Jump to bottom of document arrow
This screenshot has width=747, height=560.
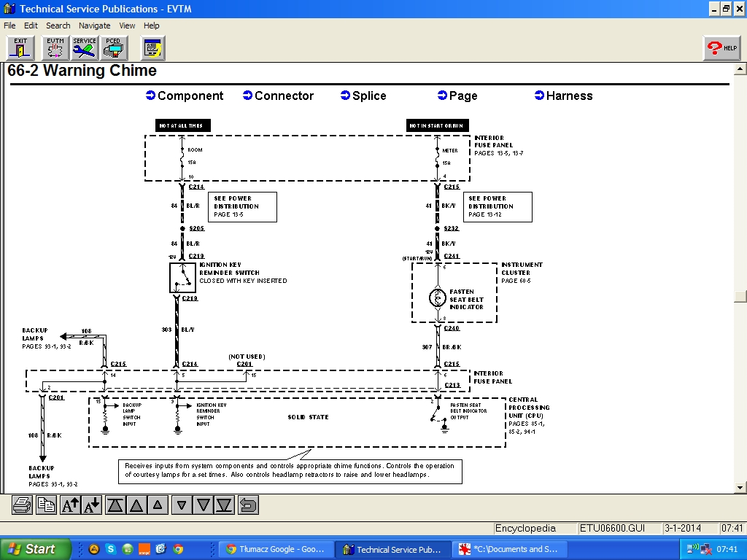click(225, 505)
